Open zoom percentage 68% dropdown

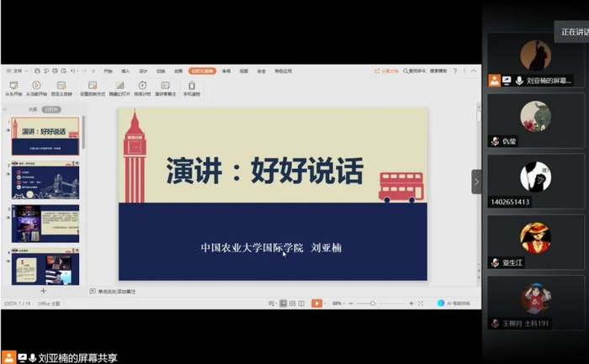point(338,303)
